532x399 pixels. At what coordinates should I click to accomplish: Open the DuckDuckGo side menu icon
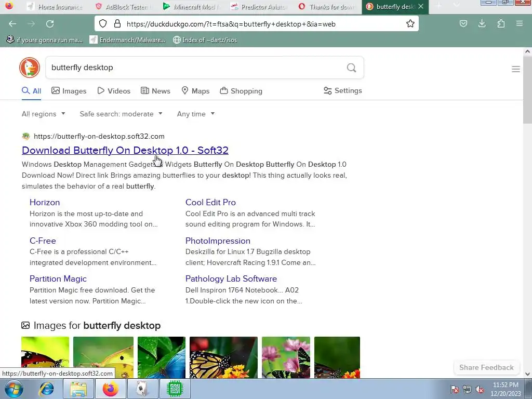[516, 69]
